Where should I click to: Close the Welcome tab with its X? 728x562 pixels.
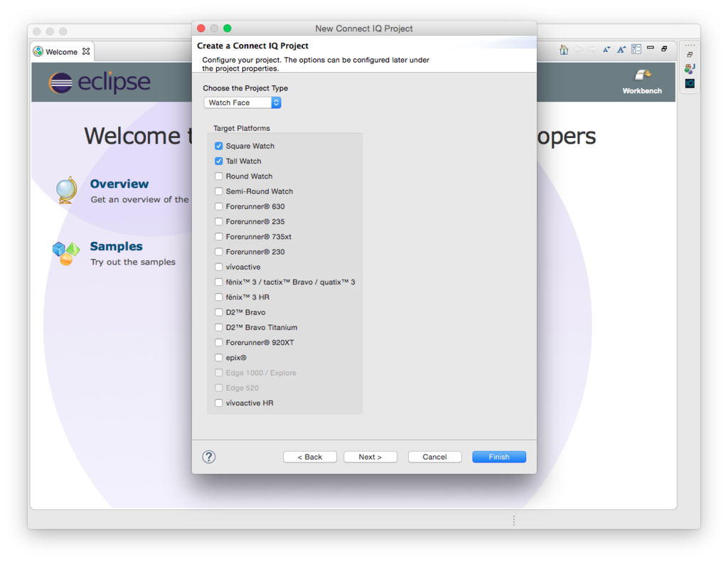86,51
